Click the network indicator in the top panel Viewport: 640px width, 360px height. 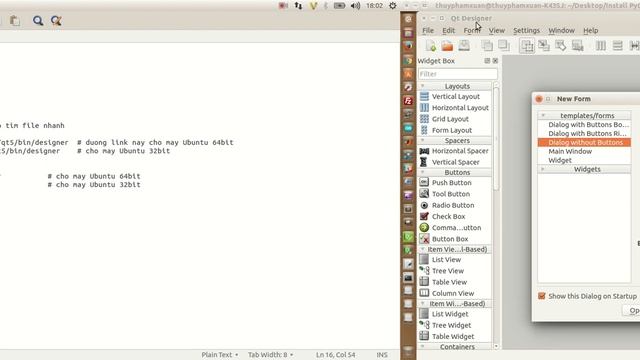coord(298,6)
